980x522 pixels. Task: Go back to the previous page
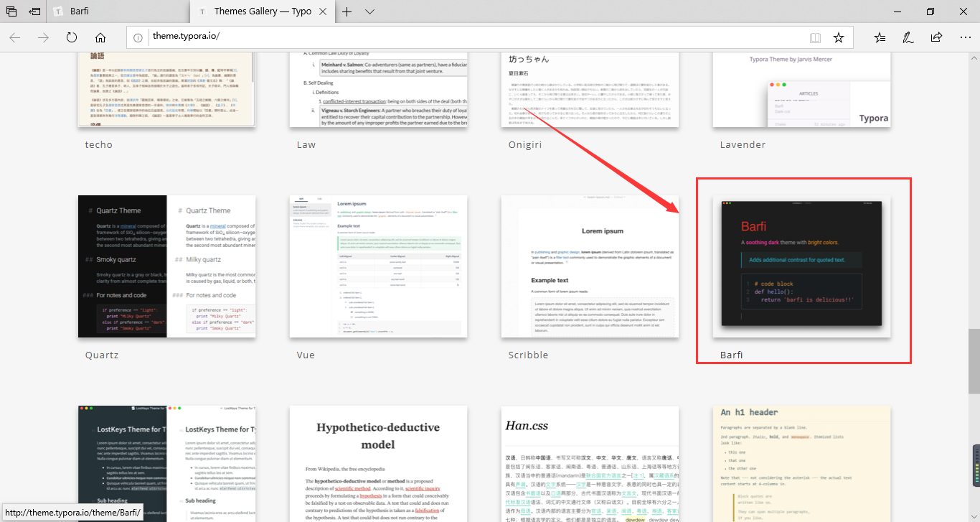pyautogui.click(x=15, y=37)
